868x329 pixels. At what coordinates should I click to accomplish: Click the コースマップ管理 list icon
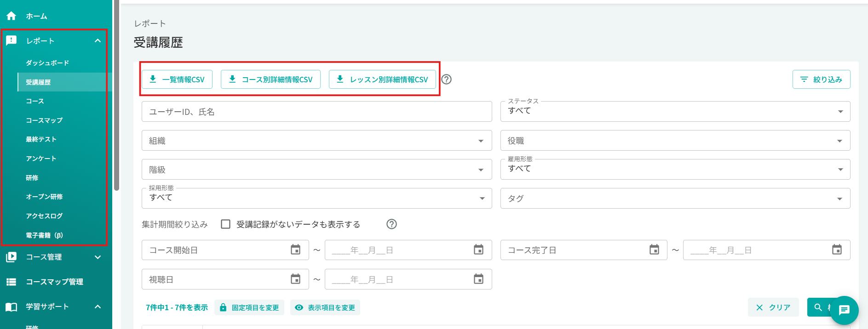click(11, 282)
